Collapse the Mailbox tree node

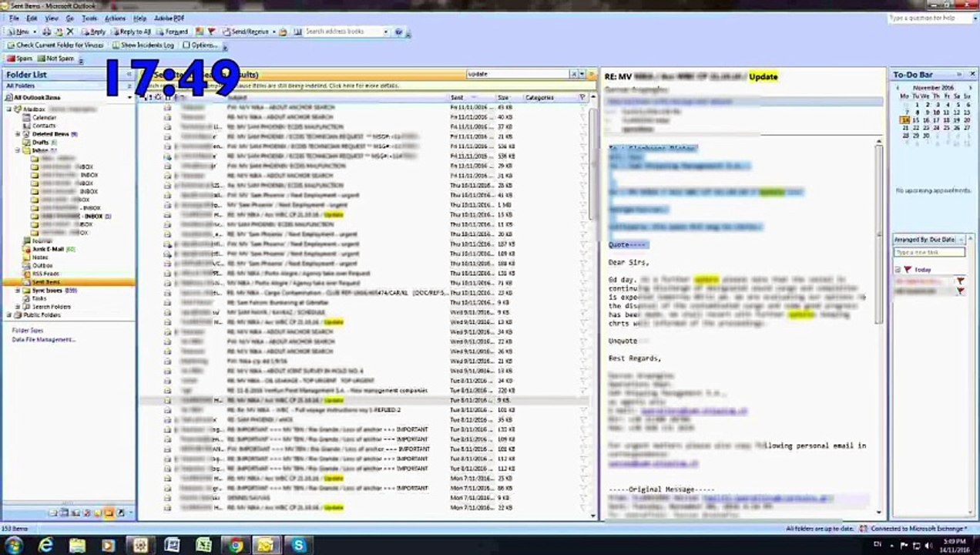tap(10, 109)
